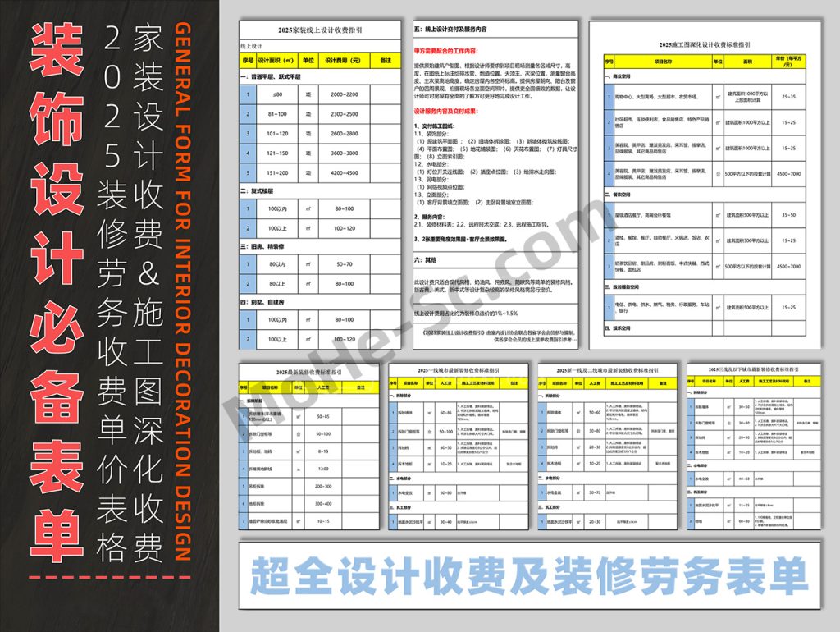Screen dimensions: 840x632
Task: Click the 超全设计收费及装修劳务表单 banner
Action: [529, 575]
